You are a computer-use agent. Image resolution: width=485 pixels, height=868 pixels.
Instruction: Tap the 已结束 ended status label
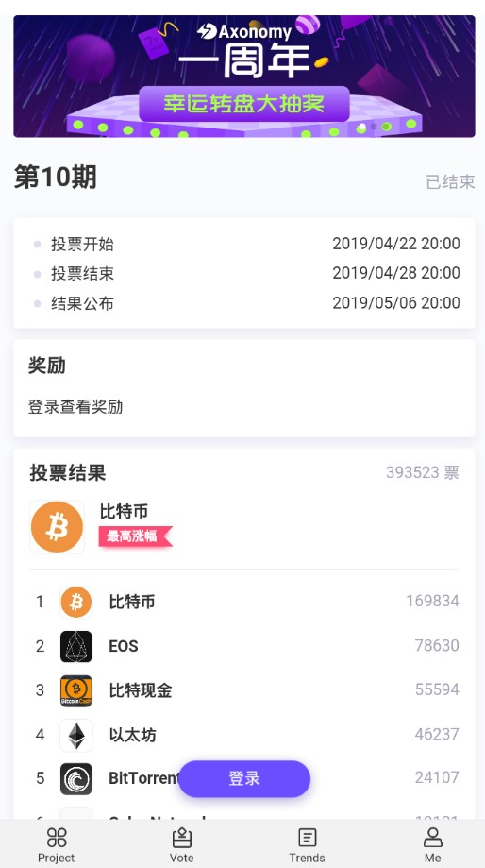[450, 181]
